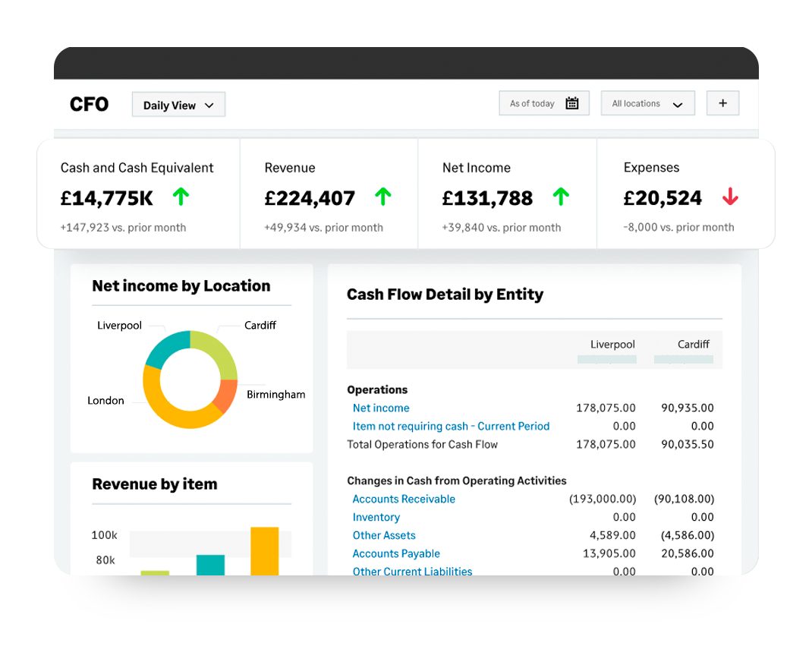This screenshot has height=668, width=812.
Task: Click the Revenue by item heading
Action: pos(155,484)
